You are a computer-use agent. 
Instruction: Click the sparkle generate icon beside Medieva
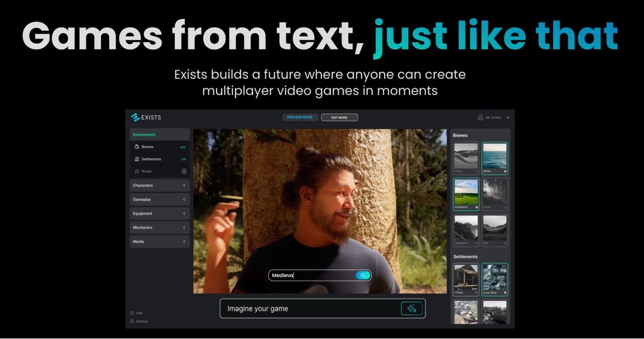[362, 275]
